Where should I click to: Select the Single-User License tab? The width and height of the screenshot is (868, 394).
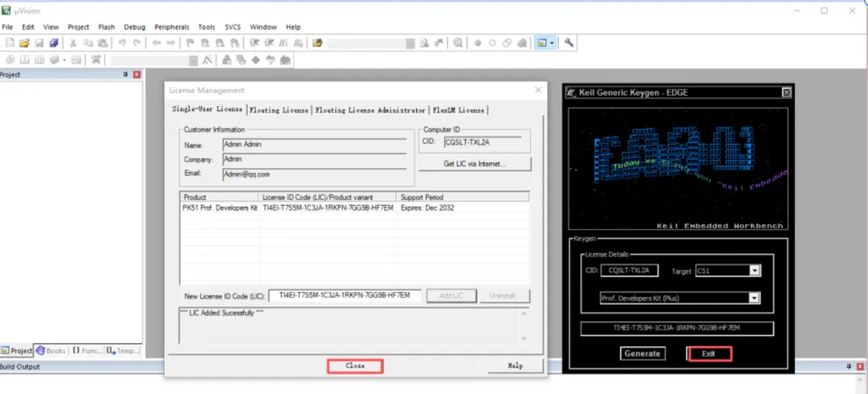pos(207,109)
